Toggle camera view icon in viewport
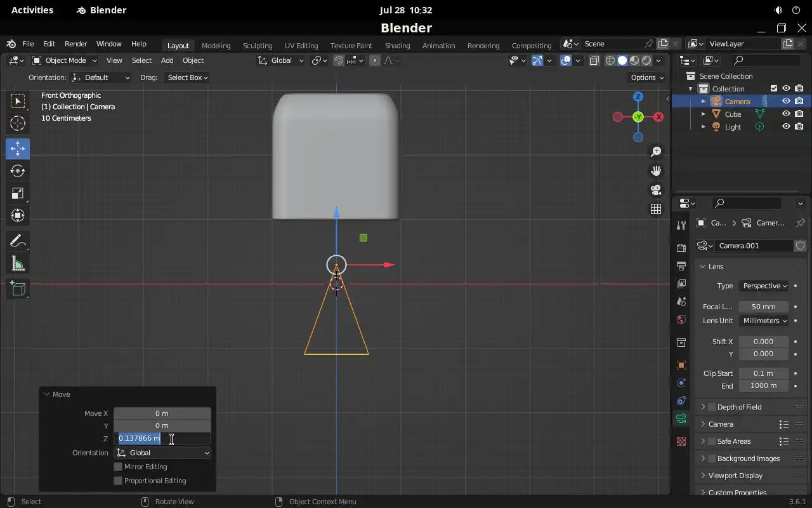Screen dimensions: 812x508 [656, 190]
